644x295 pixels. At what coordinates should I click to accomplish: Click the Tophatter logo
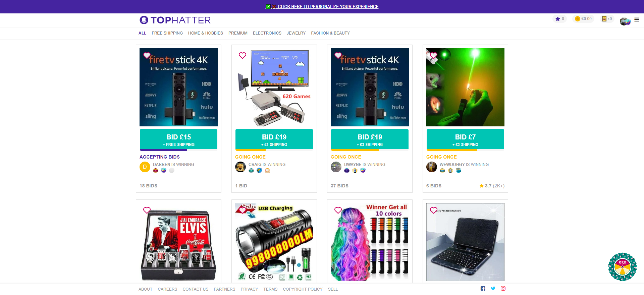click(175, 20)
